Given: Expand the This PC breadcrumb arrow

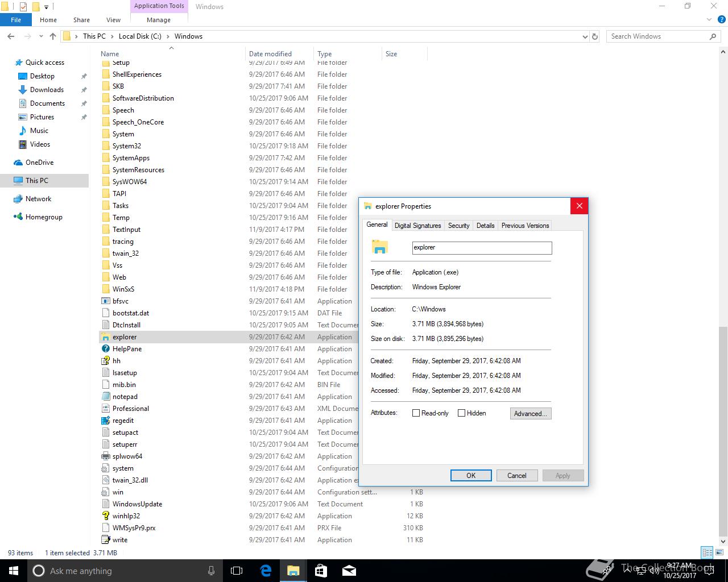Looking at the screenshot, I should pyautogui.click(x=112, y=36).
